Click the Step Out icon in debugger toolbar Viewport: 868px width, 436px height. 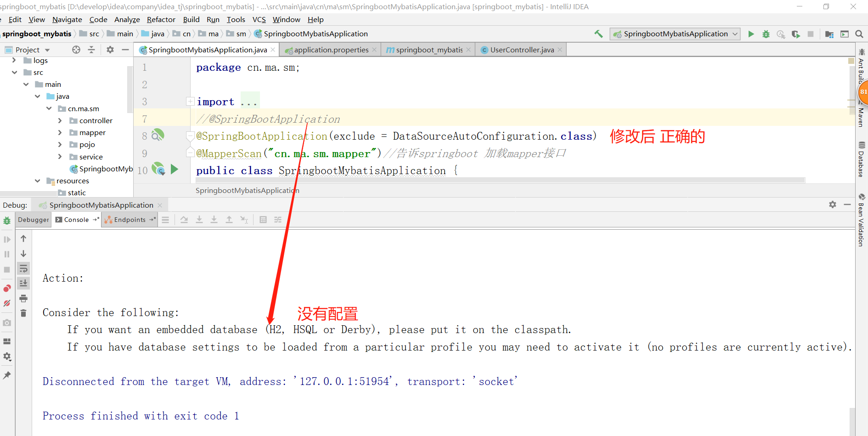click(x=229, y=220)
